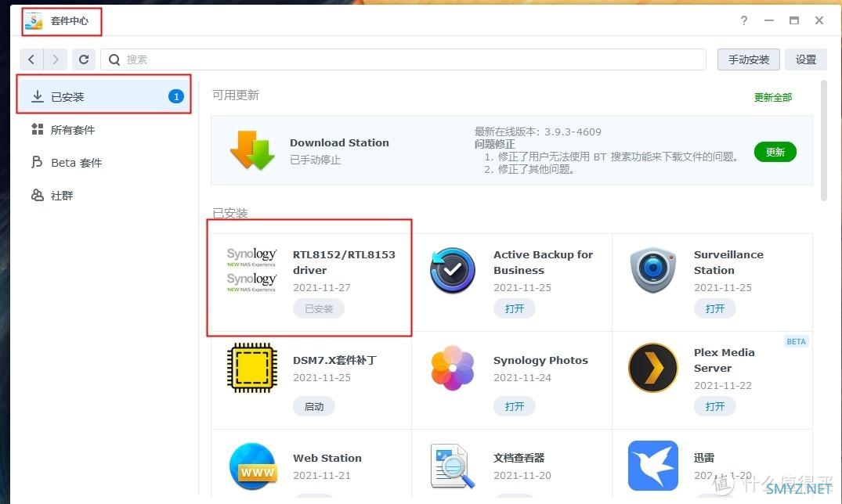The image size is (842, 504).
Task: Click 打开 for Synology Photos
Action: click(x=514, y=406)
